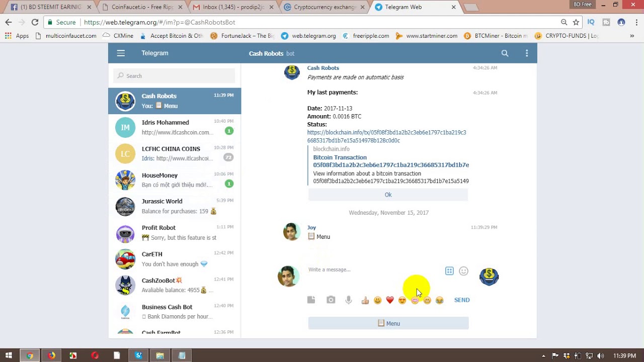The height and width of the screenshot is (362, 644).
Task: Expand the bookmarks overflow chevron
Action: [632, 36]
